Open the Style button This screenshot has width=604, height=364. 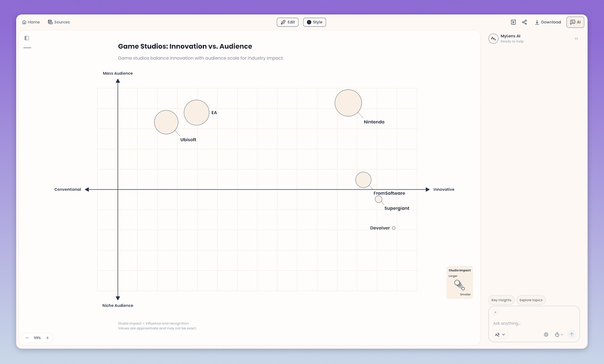click(314, 22)
